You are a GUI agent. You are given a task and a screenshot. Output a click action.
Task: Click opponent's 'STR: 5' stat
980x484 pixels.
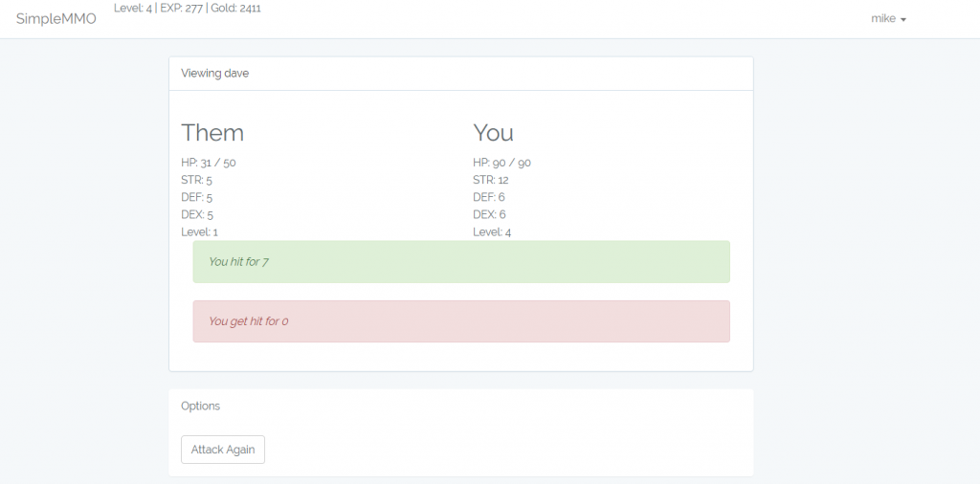tap(197, 180)
